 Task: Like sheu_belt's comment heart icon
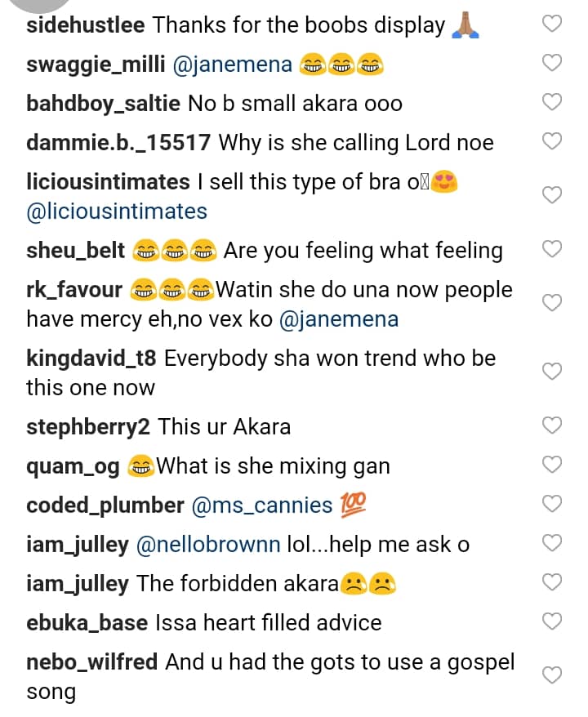553,249
